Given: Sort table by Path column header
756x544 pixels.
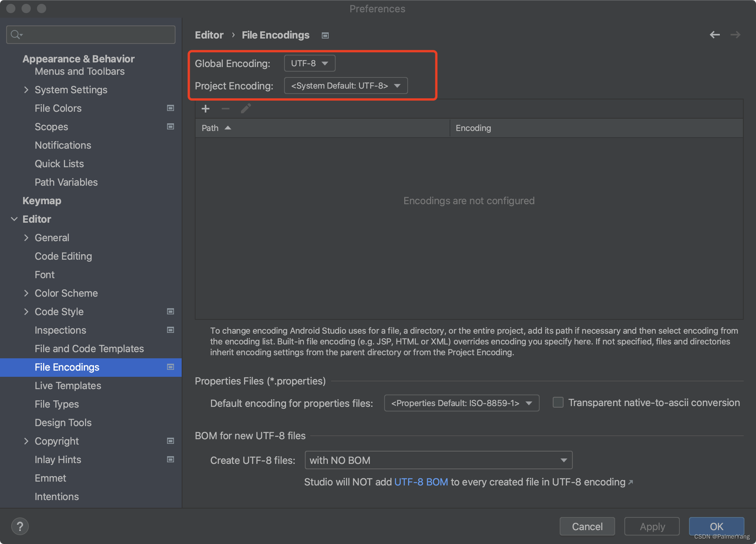Looking at the screenshot, I should click(210, 128).
